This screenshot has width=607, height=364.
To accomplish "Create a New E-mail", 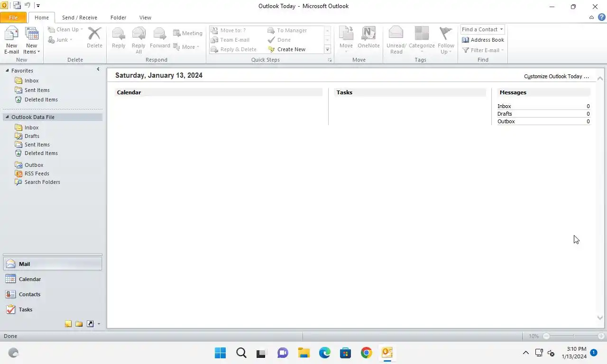I will click(11, 41).
